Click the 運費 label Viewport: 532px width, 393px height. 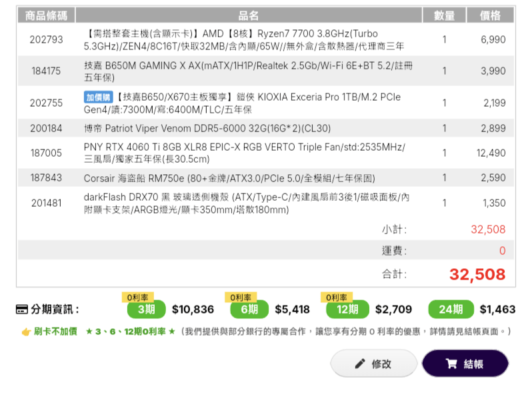tap(394, 251)
